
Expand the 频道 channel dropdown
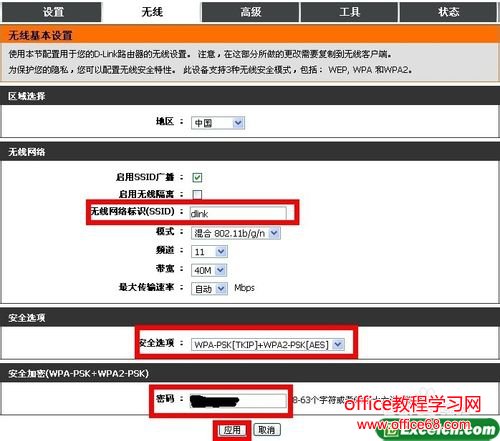coord(209,252)
